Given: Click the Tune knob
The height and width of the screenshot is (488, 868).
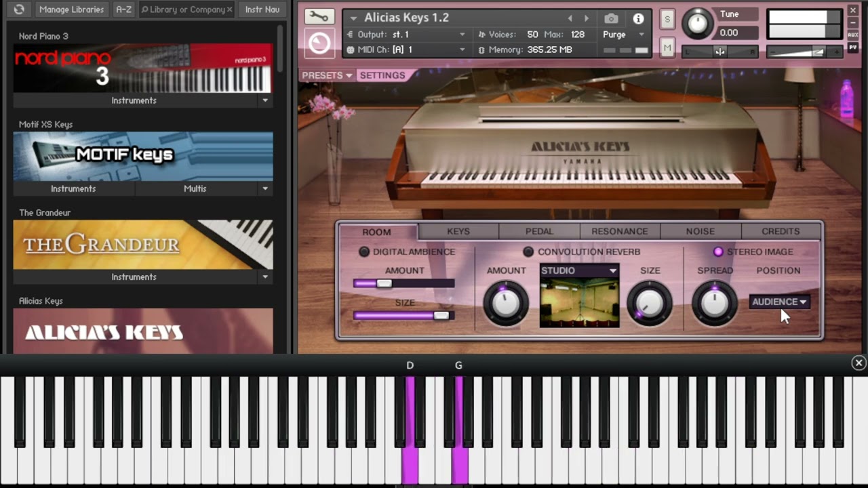Looking at the screenshot, I should click(x=697, y=24).
